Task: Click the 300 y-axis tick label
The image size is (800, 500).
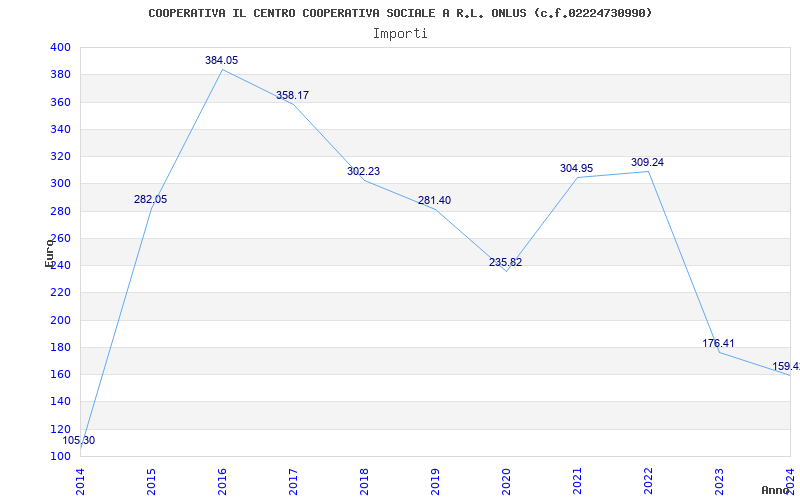Action: [60, 184]
